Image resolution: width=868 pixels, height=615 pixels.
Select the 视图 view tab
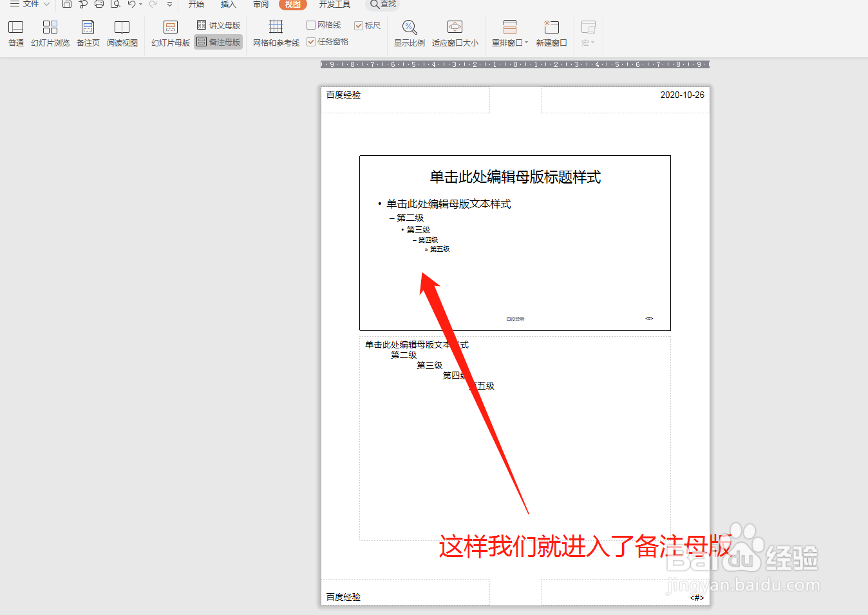pyautogui.click(x=293, y=5)
